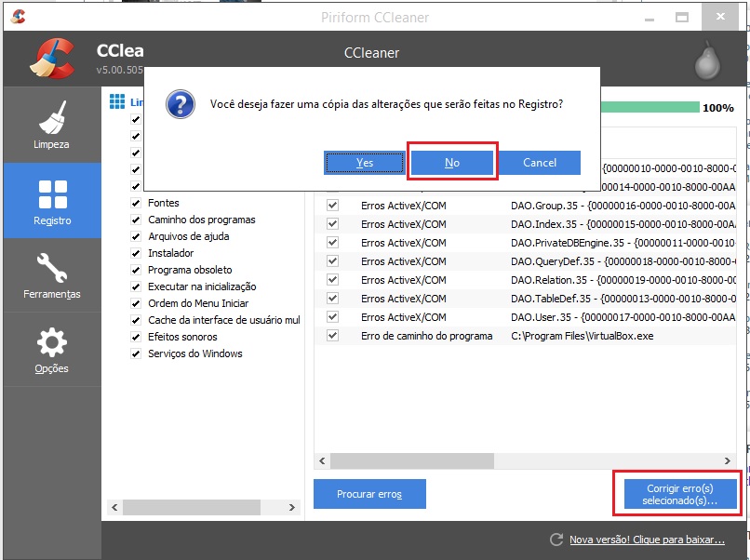Uncheck the DAO.PrivateDBEngine.35 result row

(332, 243)
